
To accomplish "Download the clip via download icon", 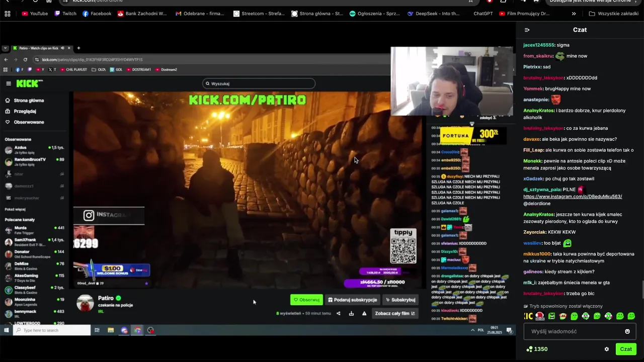I will pos(351,313).
